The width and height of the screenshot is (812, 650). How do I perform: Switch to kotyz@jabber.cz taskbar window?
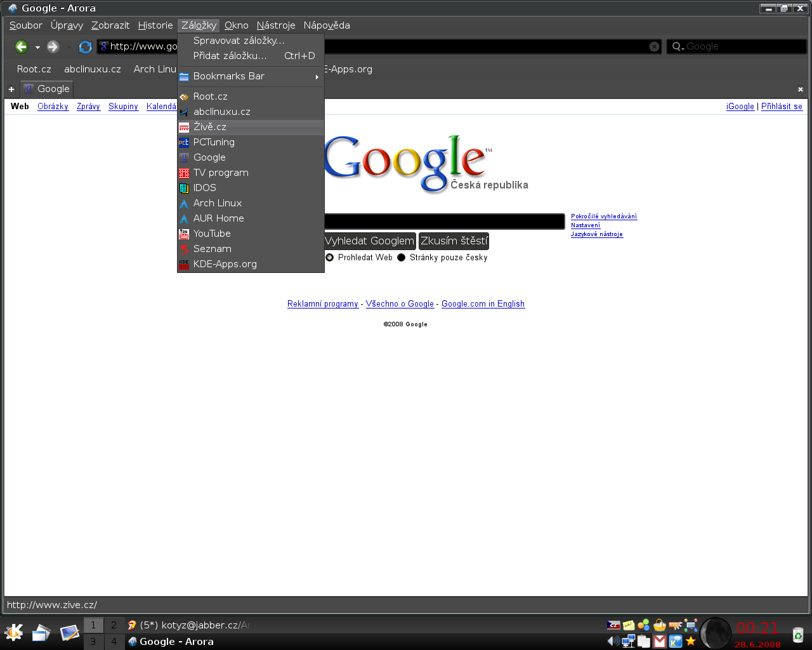point(189,625)
